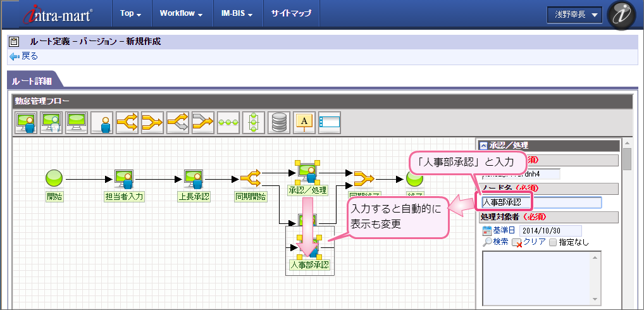Click the 開始 label text
The image size is (644, 310).
54,196
